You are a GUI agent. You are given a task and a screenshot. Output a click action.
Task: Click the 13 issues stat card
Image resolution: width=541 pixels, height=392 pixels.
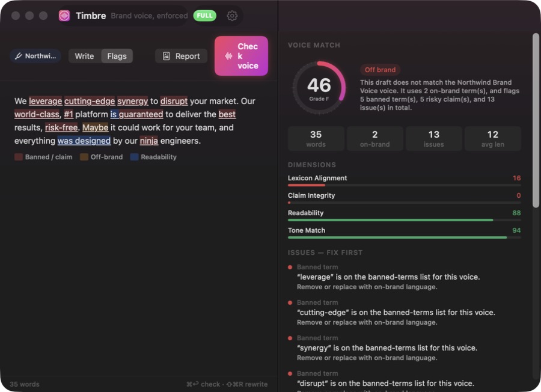pos(433,139)
